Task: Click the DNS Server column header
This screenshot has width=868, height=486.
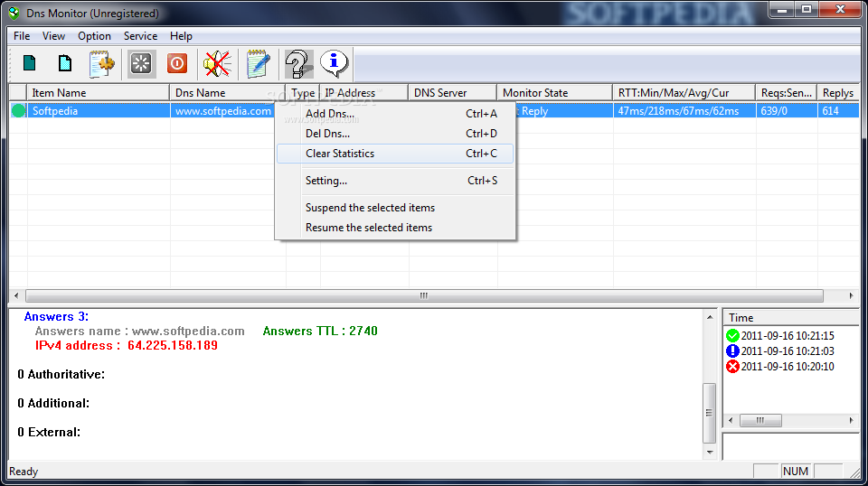Action: [x=453, y=93]
